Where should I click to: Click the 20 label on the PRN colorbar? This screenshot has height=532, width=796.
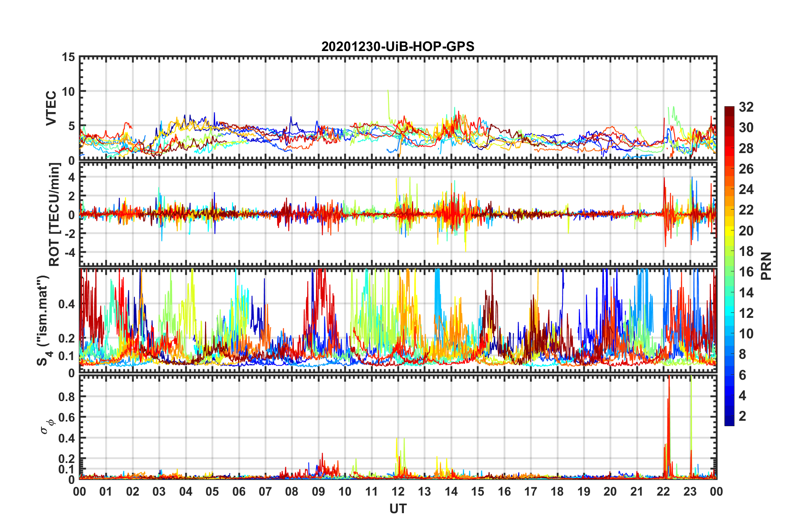pyautogui.click(x=746, y=231)
